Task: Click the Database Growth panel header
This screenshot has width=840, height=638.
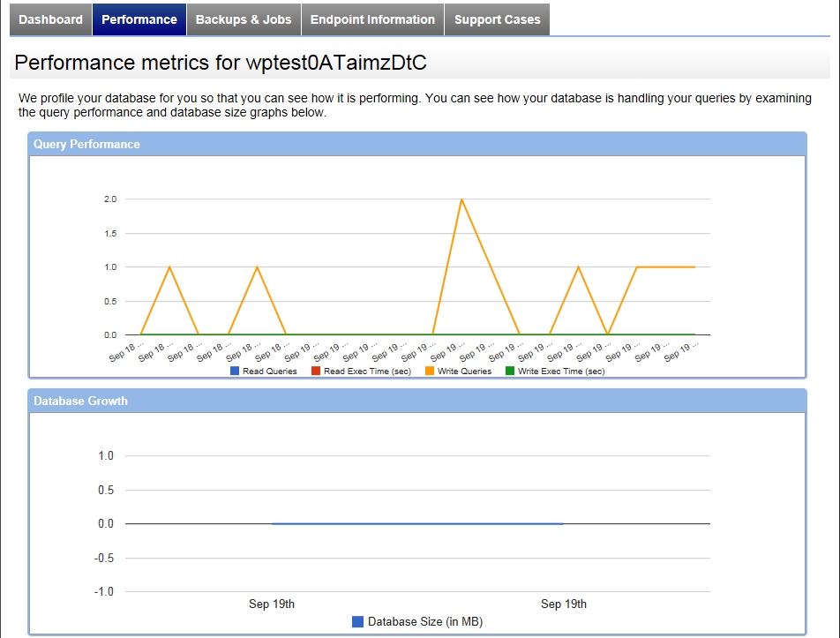Action: 417,401
